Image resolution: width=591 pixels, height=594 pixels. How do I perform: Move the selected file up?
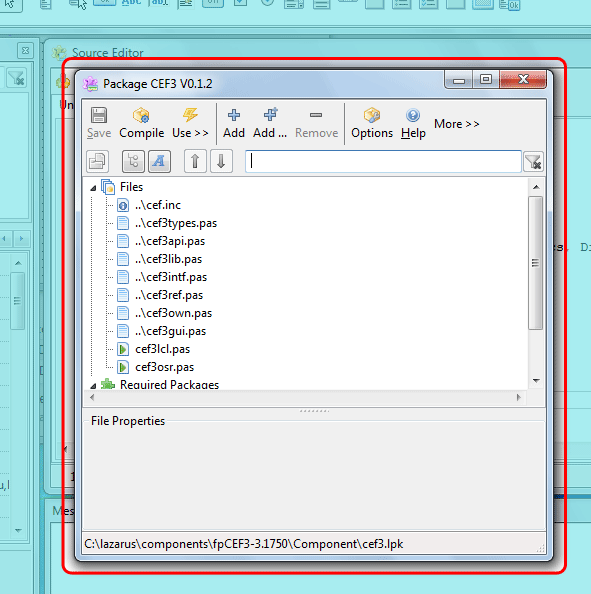pyautogui.click(x=195, y=161)
